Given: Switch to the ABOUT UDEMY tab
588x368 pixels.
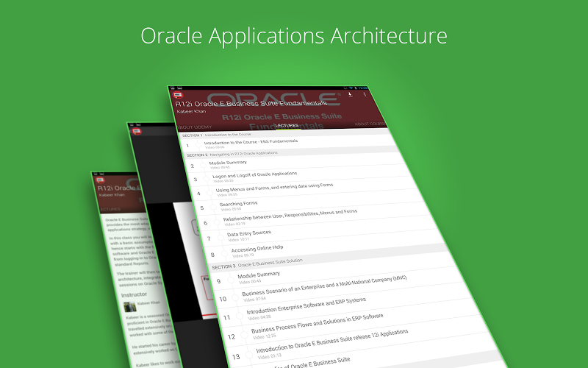Looking at the screenshot, I should [x=194, y=127].
